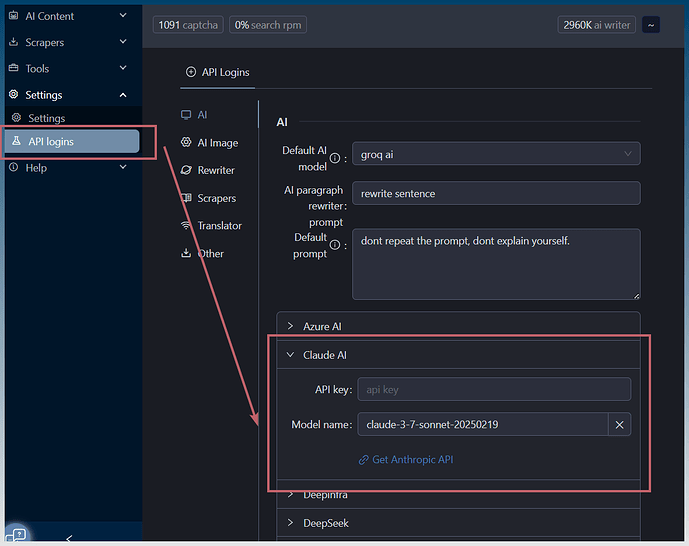Click the flask icon beside API logins
This screenshot has height=546, width=689.
(16, 141)
